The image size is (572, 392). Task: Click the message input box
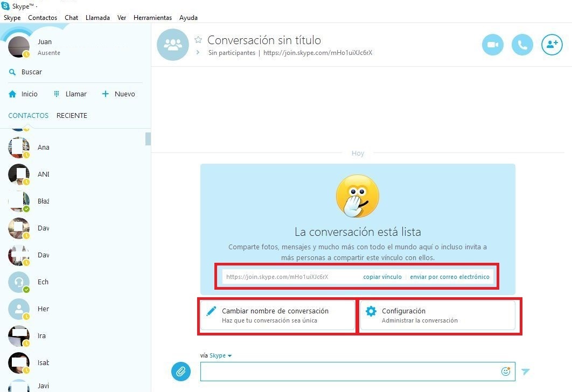350,372
